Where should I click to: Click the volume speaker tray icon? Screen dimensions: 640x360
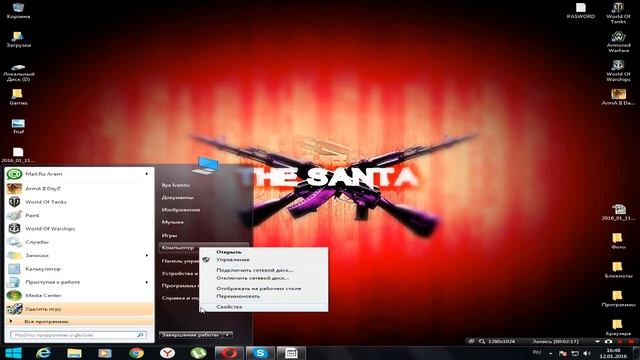pos(587,353)
